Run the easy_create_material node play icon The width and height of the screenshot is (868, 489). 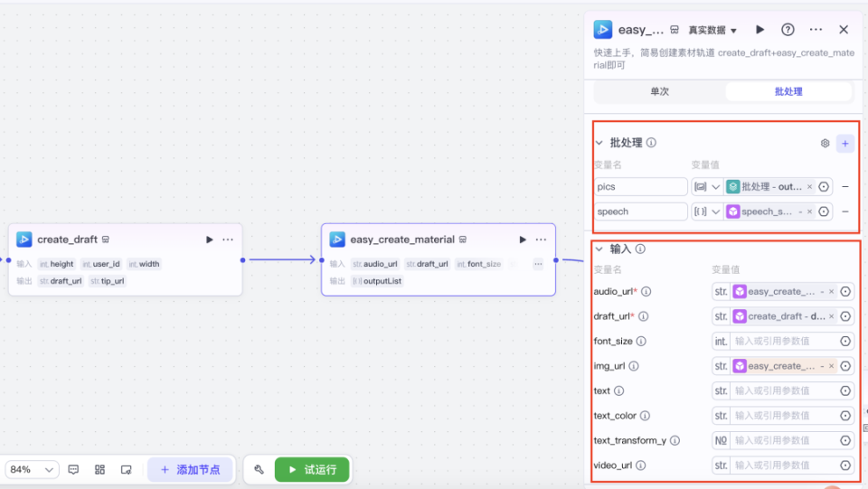click(522, 240)
